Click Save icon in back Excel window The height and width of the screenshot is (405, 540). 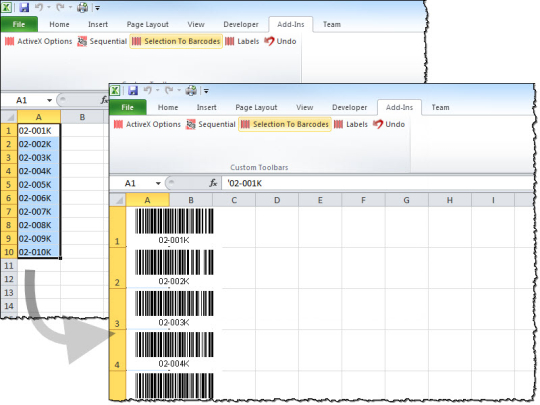(x=24, y=7)
